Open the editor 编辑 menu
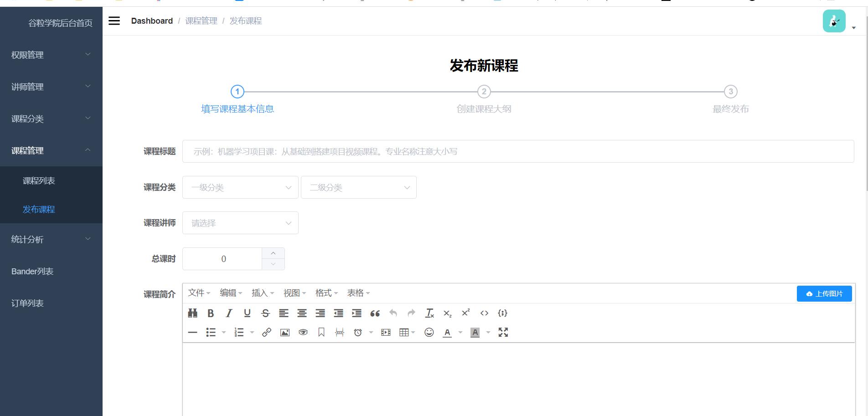This screenshot has width=868, height=416. pyautogui.click(x=231, y=293)
